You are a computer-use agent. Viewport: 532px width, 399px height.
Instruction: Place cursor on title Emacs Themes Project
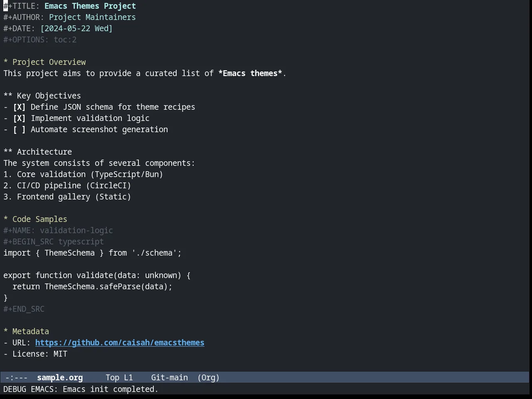pos(90,6)
